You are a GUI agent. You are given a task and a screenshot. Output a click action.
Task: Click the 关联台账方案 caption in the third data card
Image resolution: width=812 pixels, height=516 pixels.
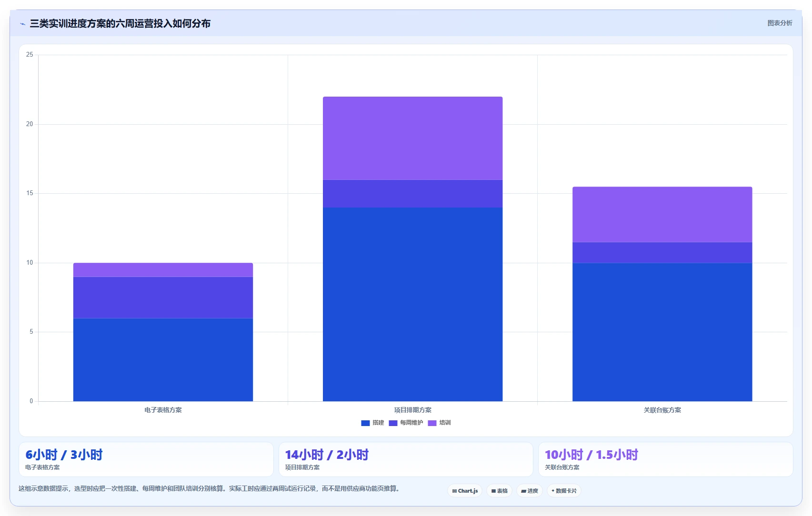[x=562, y=467]
